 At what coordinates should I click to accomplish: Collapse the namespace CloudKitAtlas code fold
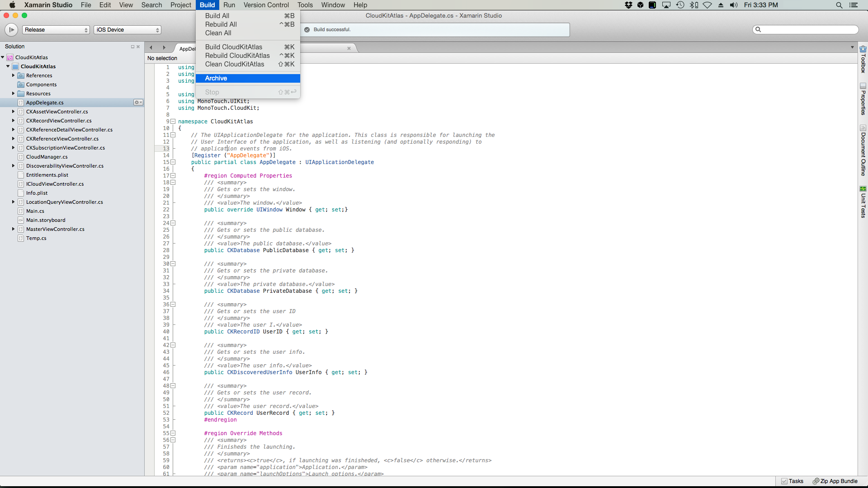coord(173,122)
